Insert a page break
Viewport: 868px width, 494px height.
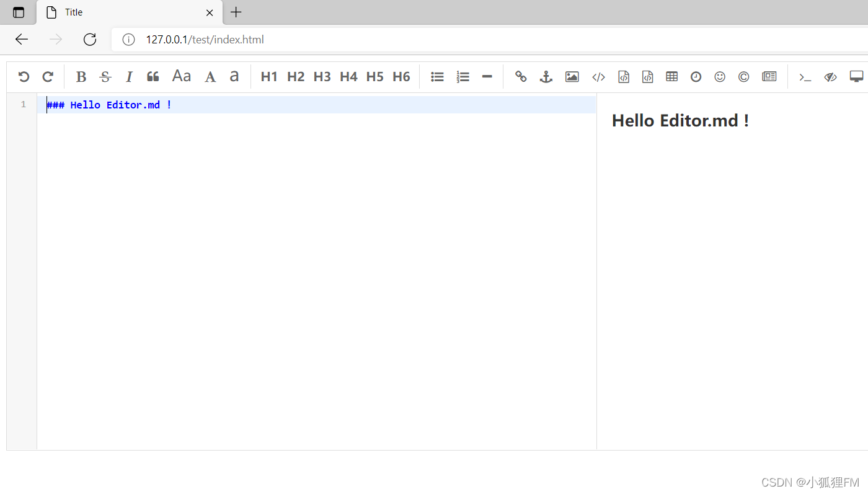pos(769,77)
